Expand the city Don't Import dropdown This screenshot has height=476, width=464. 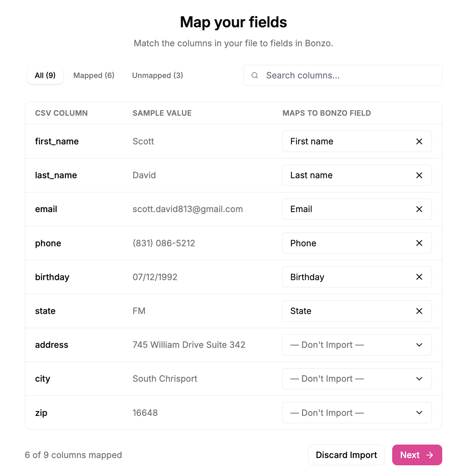click(357, 379)
